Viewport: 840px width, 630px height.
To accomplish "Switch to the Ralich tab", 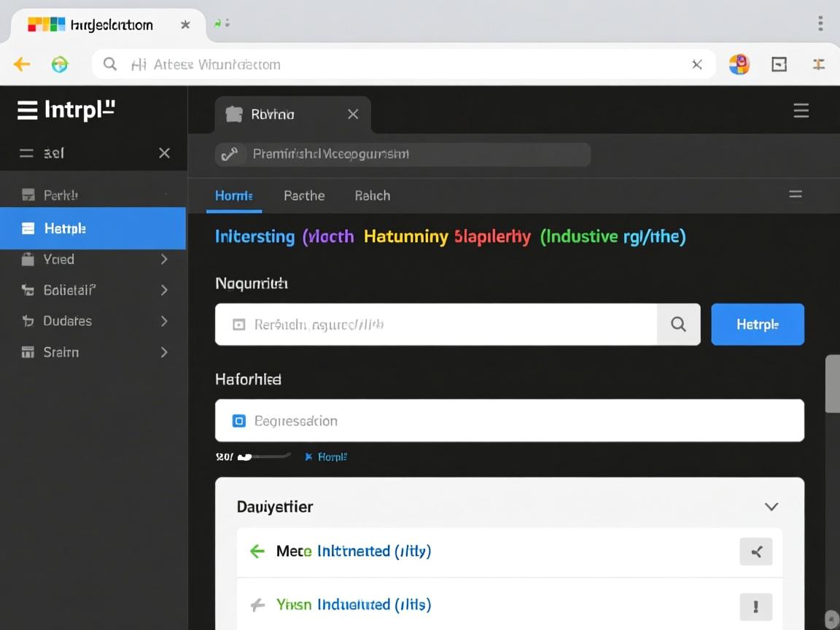I will pyautogui.click(x=372, y=195).
